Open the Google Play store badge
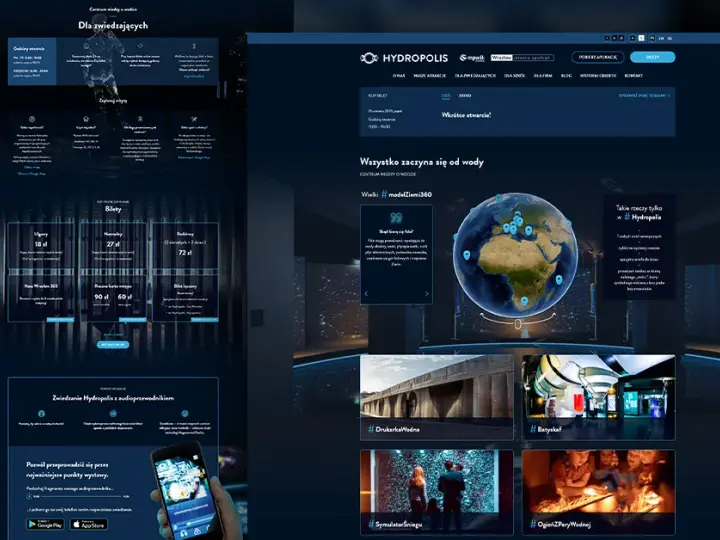This screenshot has width=720, height=540. pos(45,524)
